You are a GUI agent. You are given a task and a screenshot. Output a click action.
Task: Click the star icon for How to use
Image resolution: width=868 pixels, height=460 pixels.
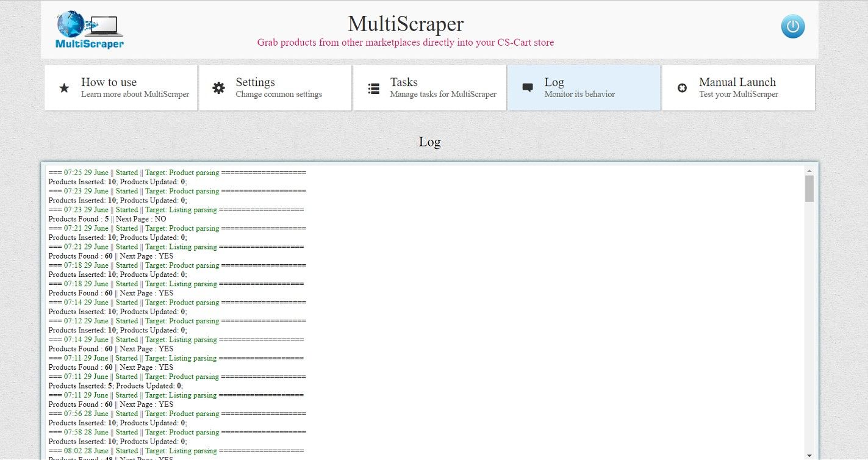64,88
